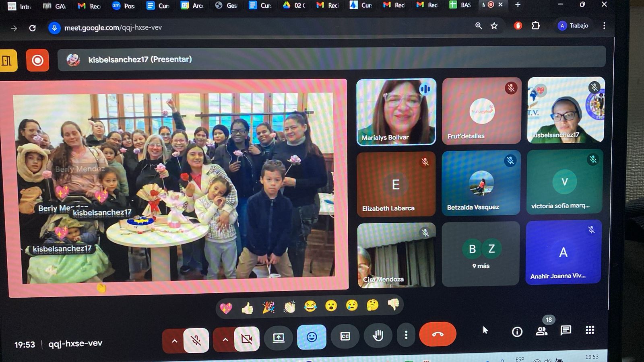Turn on closed captions
Viewport: 644px width, 362px height.
345,336
